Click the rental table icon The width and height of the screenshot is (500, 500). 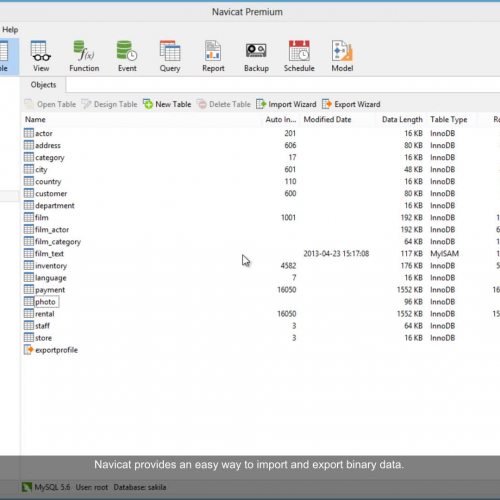click(x=29, y=313)
